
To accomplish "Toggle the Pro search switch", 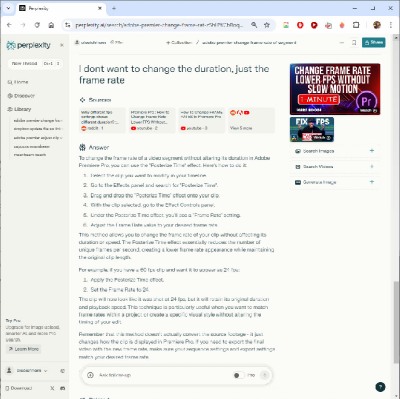I will pyautogui.click(x=238, y=375).
